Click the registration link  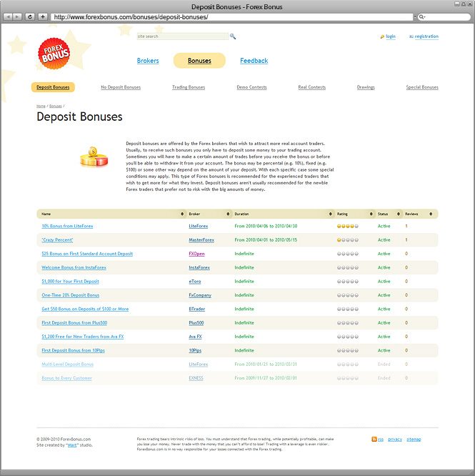(x=426, y=36)
